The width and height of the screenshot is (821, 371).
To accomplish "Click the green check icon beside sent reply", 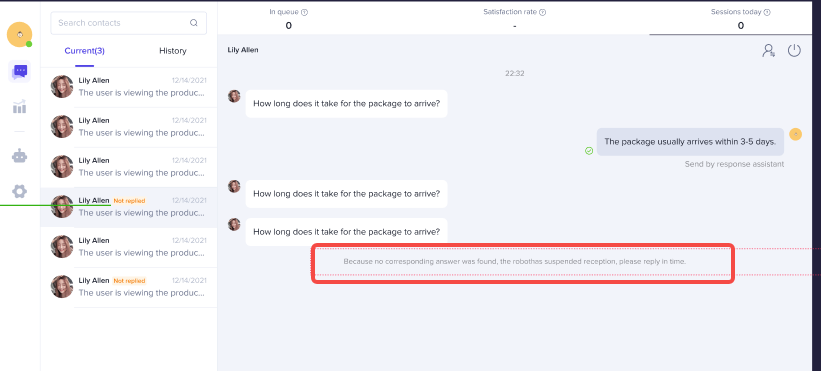I will click(589, 151).
